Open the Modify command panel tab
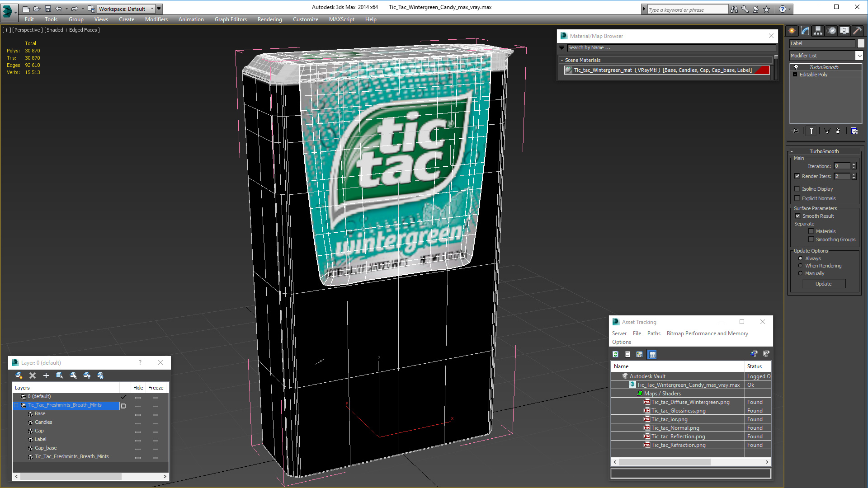The width and height of the screenshot is (868, 488). pyautogui.click(x=805, y=31)
